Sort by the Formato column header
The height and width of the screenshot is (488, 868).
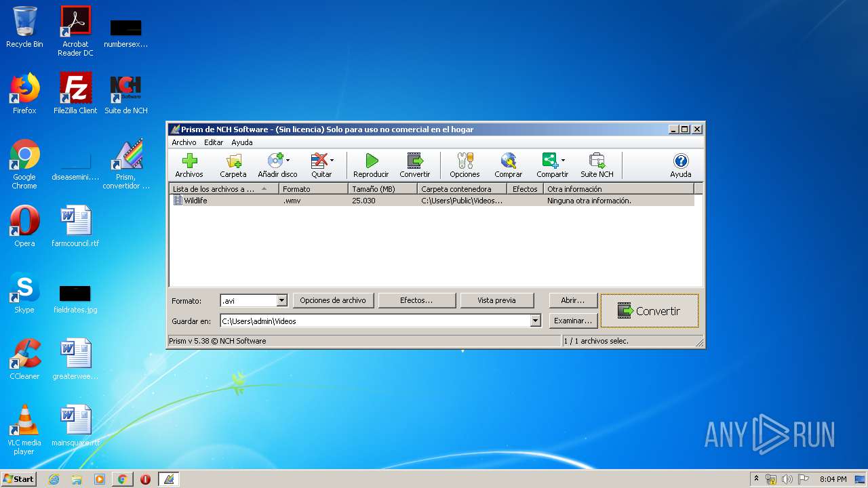313,189
